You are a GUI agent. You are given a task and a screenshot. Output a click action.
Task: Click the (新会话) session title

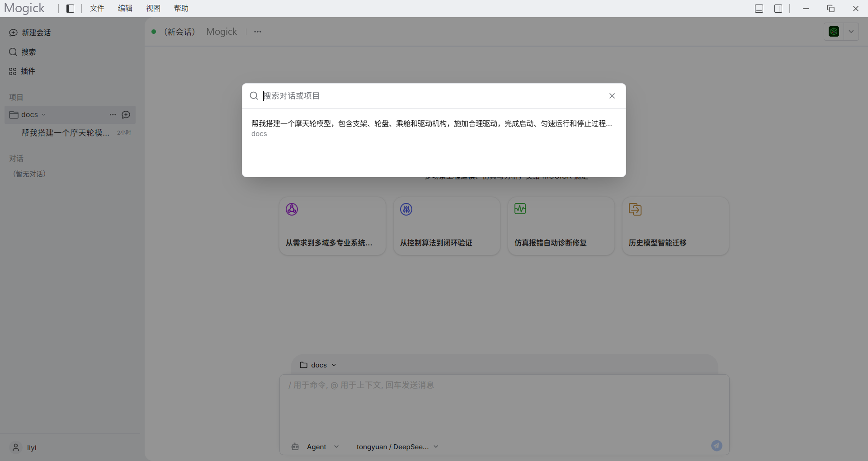click(179, 32)
